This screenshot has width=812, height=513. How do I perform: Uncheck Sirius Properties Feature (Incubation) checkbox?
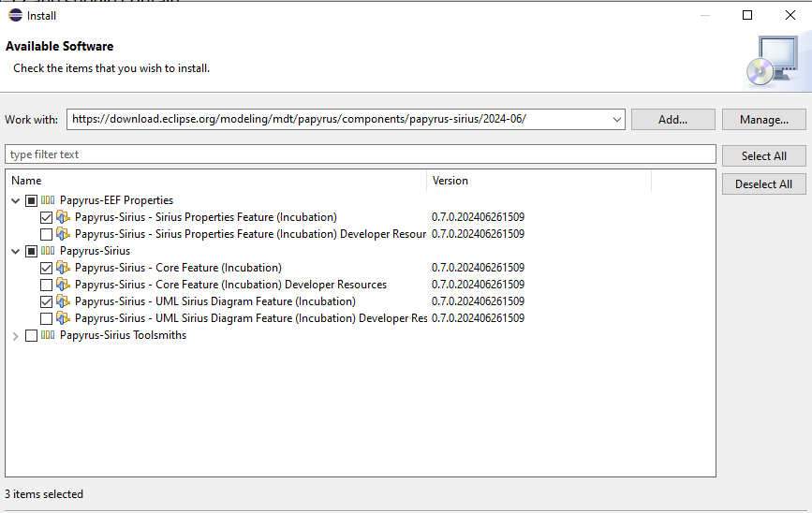(x=47, y=217)
